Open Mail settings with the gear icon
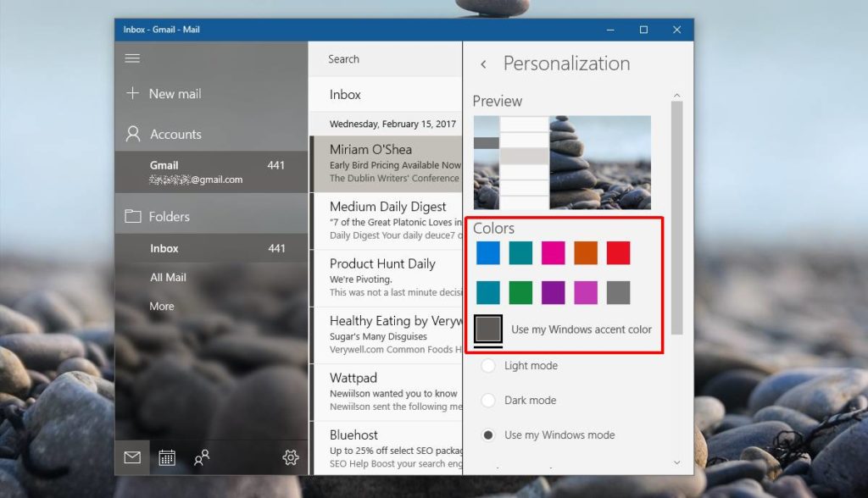This screenshot has height=498, width=868. tap(290, 457)
